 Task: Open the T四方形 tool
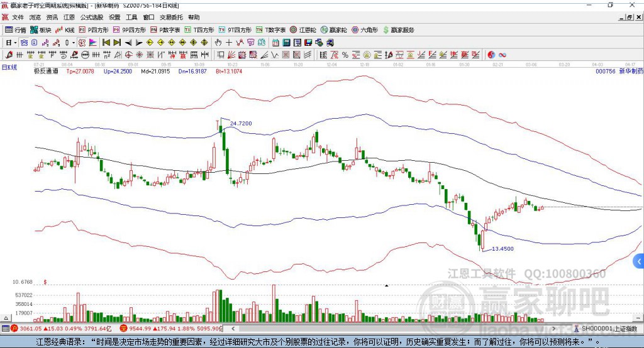point(199,30)
